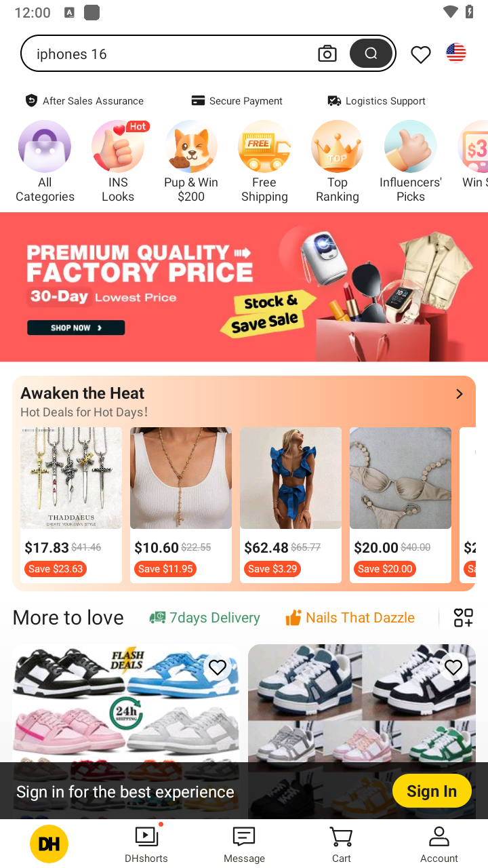The width and height of the screenshot is (488, 868).
Task: Expand Awaken the Heat arrow
Action: 460,394
